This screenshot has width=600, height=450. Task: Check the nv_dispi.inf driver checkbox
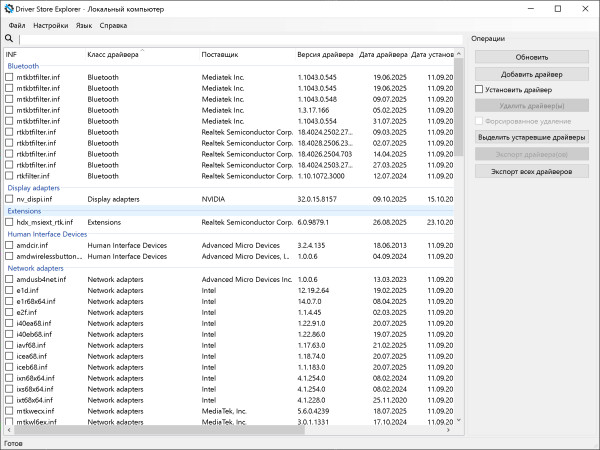[10, 199]
